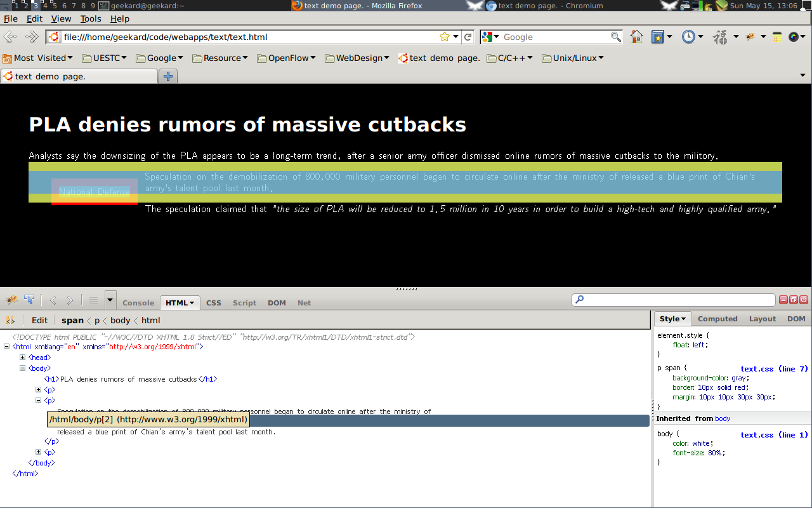This screenshot has height=508, width=812.
Task: Open Firebug in a new window
Action: click(794, 300)
